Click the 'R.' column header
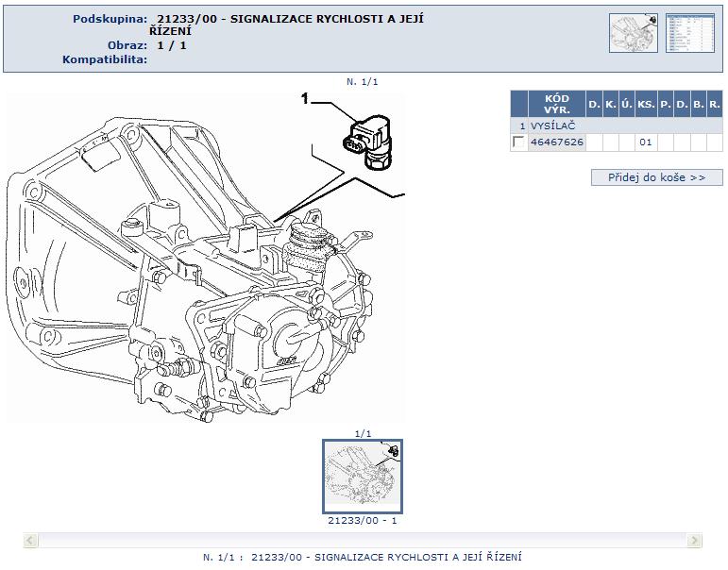The height and width of the screenshot is (570, 728). tap(714, 103)
